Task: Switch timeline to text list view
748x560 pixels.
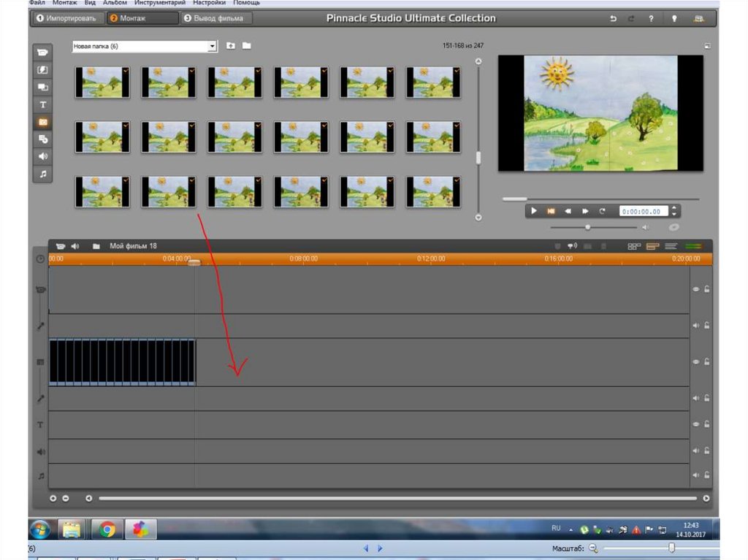Action: click(x=671, y=246)
